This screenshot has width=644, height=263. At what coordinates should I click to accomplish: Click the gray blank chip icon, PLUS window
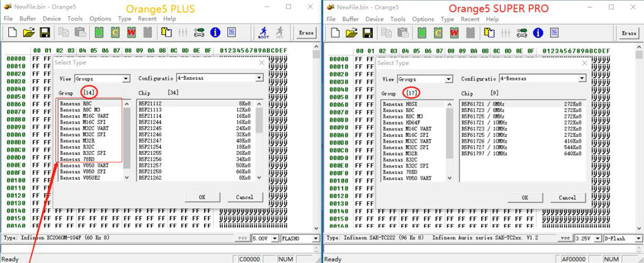point(147,32)
